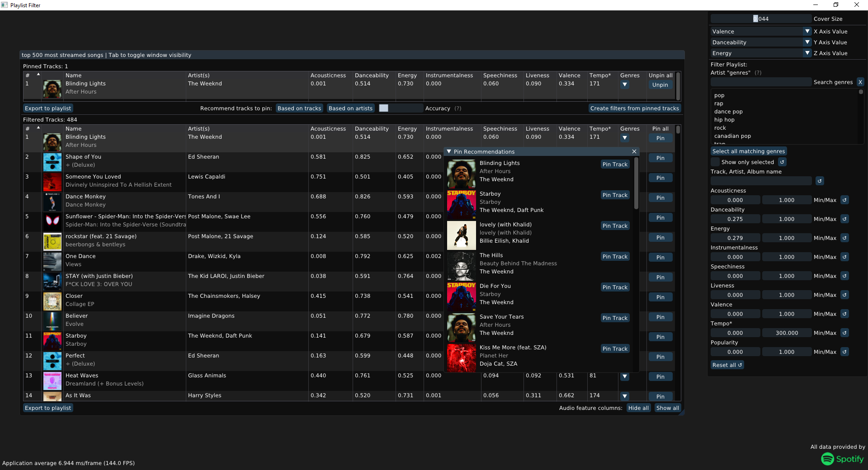The height and width of the screenshot is (470, 868).
Task: Sort filtered tracks by Artist(s) column
Action: click(199, 129)
